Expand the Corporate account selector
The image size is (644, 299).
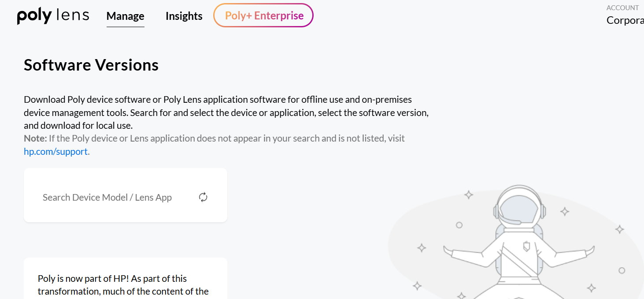[x=625, y=20]
